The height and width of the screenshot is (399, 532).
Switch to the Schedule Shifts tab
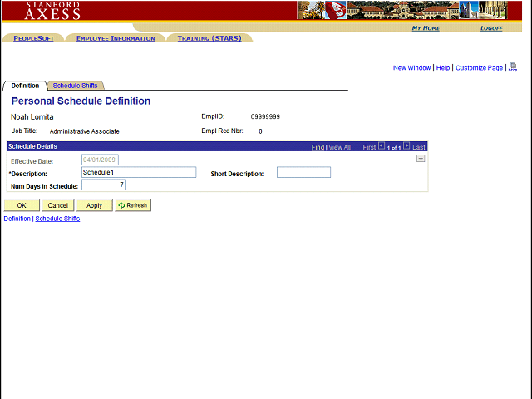[x=75, y=86]
